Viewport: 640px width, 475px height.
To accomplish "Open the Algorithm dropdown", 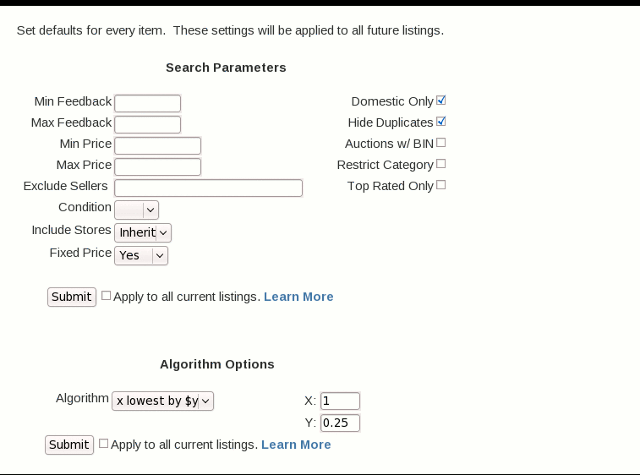I will point(162,401).
